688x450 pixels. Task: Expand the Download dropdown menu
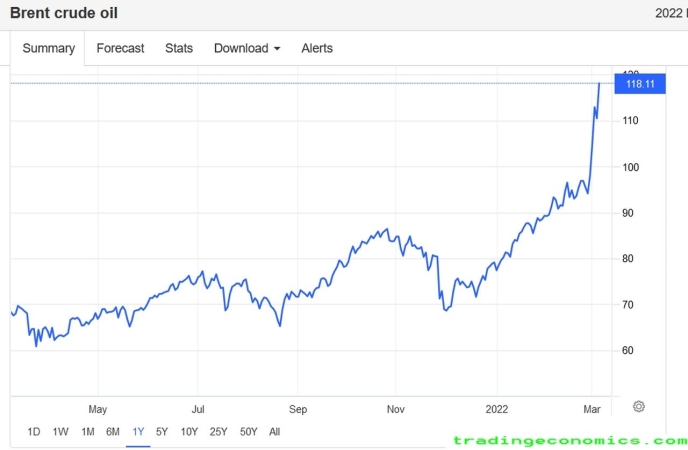coord(247,48)
